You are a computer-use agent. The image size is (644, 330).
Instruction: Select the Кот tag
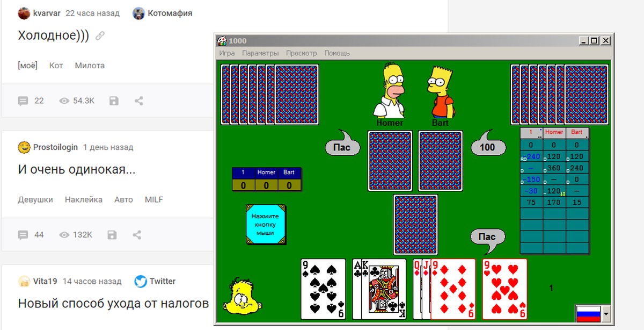click(56, 66)
